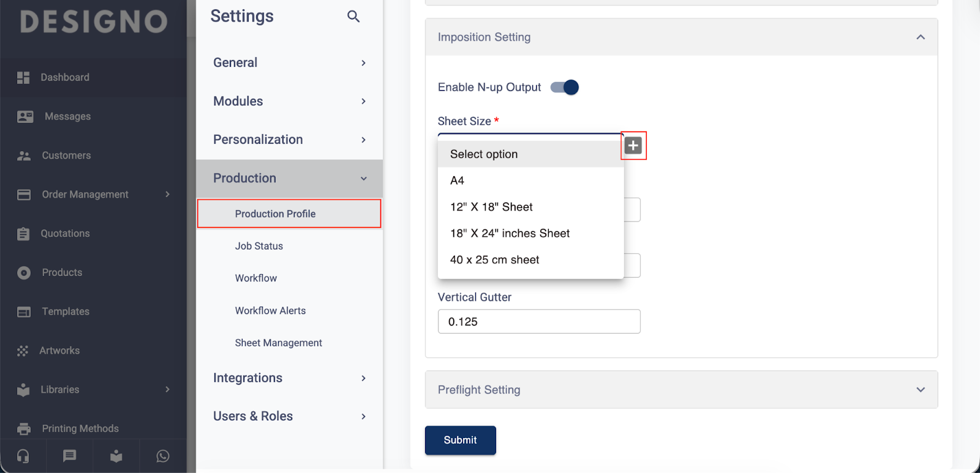Select the 18" X 24" inches Sheet option

(510, 233)
